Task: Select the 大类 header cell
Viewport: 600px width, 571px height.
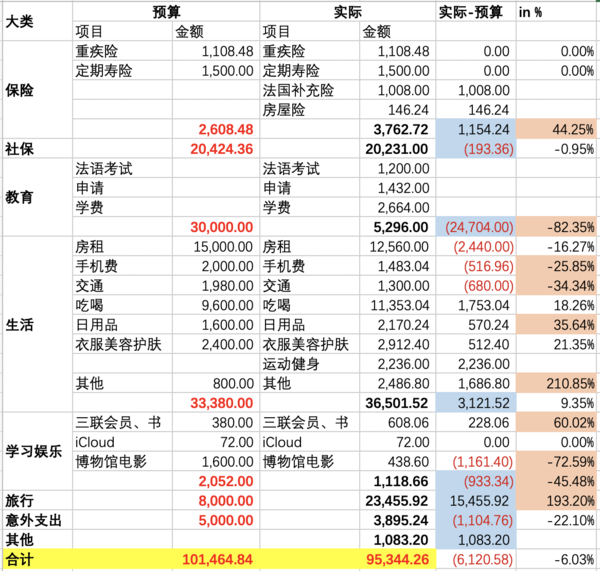Action: click(38, 21)
